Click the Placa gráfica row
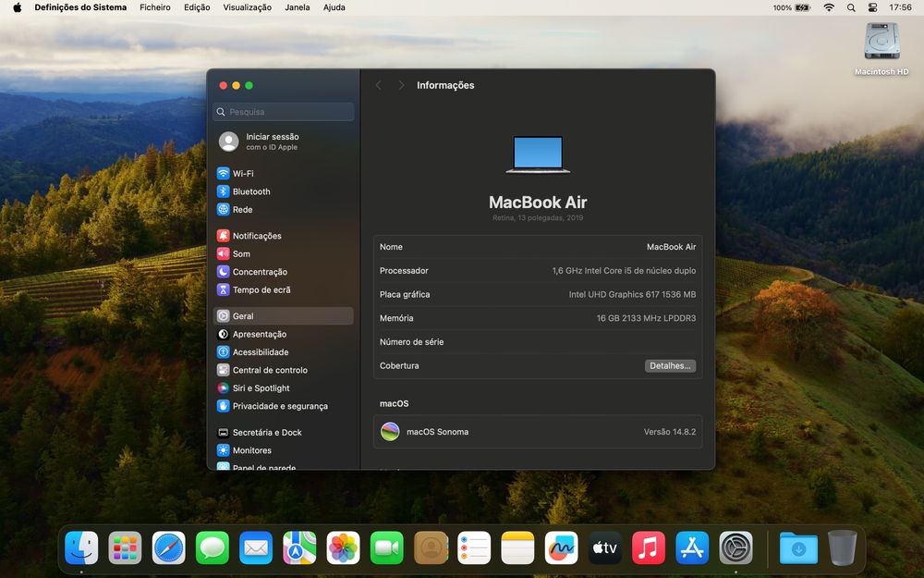The image size is (924, 578). coord(538,294)
